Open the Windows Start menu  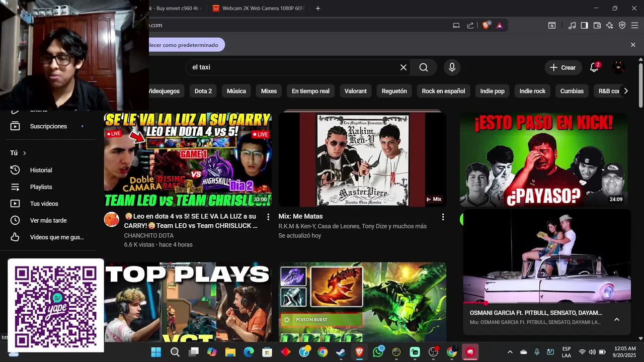156,352
